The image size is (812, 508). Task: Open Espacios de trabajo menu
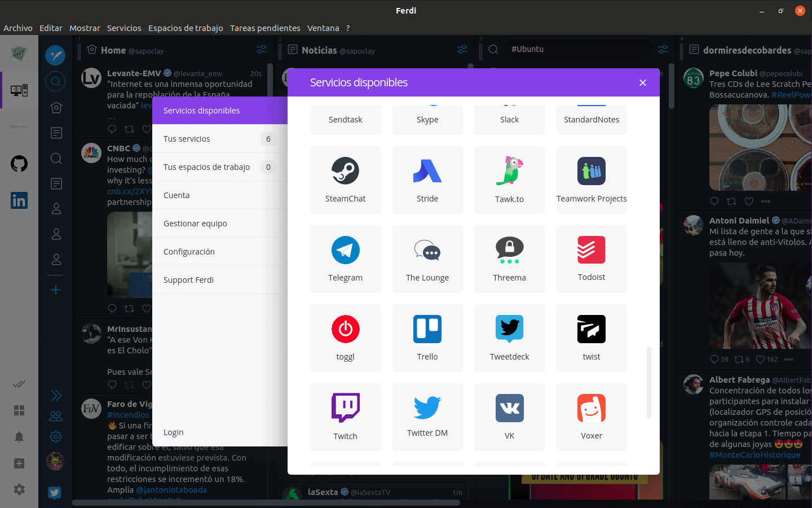tap(186, 28)
